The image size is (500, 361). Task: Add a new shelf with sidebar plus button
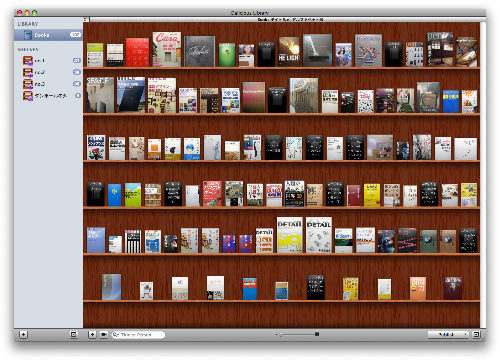point(23,334)
